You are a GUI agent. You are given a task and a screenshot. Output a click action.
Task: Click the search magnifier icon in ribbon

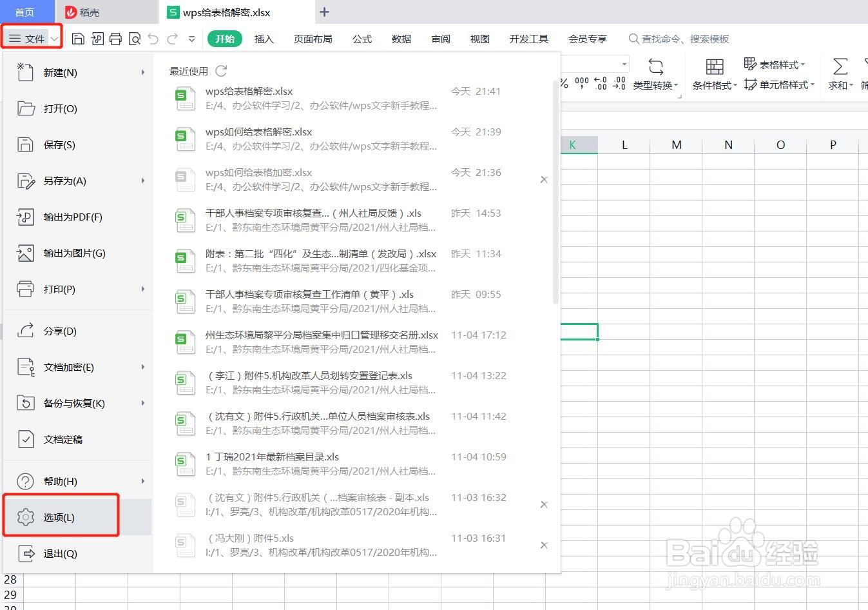634,39
